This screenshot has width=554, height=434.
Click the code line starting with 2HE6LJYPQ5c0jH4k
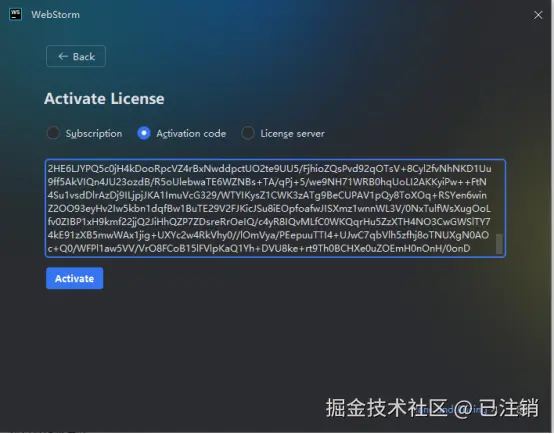click(270, 169)
